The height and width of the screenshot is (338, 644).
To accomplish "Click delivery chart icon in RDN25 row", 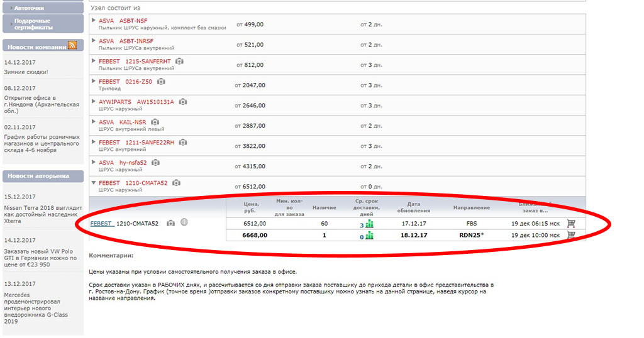I will click(x=369, y=236).
